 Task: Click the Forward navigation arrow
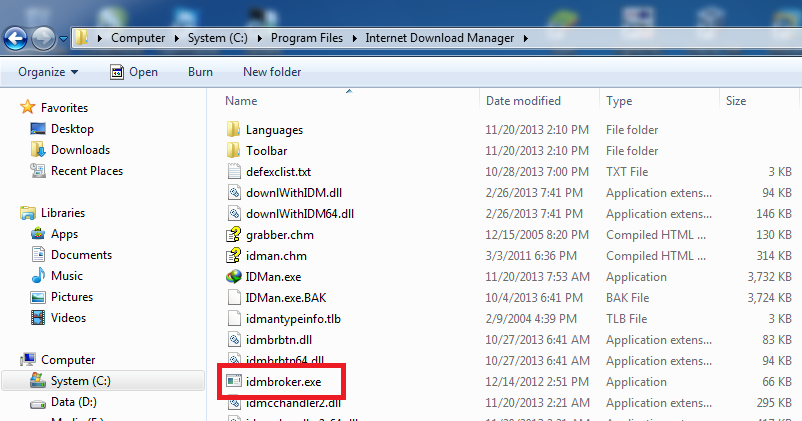pyautogui.click(x=43, y=38)
